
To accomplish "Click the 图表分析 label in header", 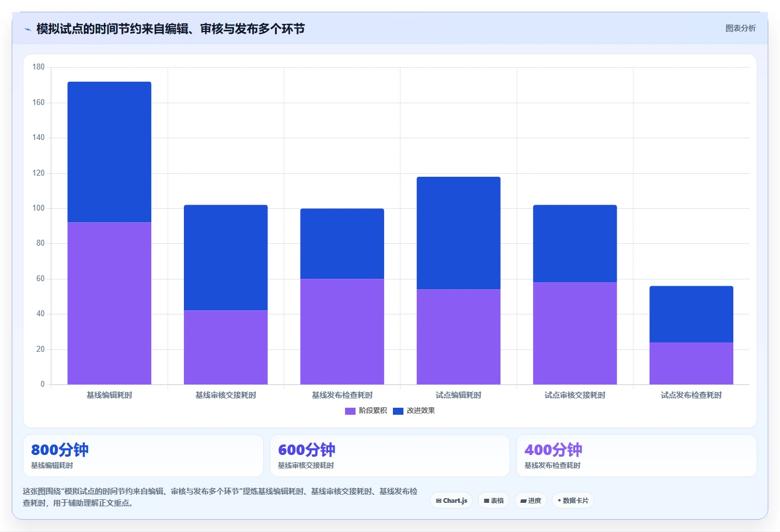I will coord(740,28).
